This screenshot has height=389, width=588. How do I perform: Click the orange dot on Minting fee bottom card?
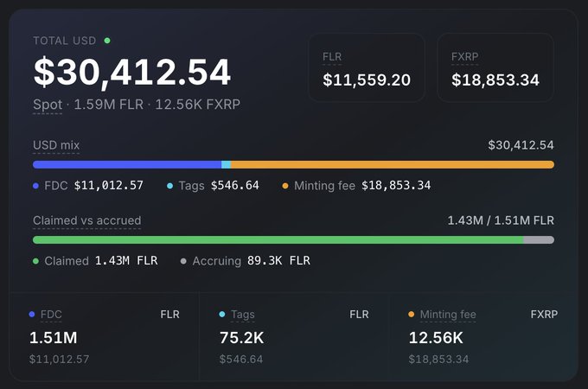412,315
